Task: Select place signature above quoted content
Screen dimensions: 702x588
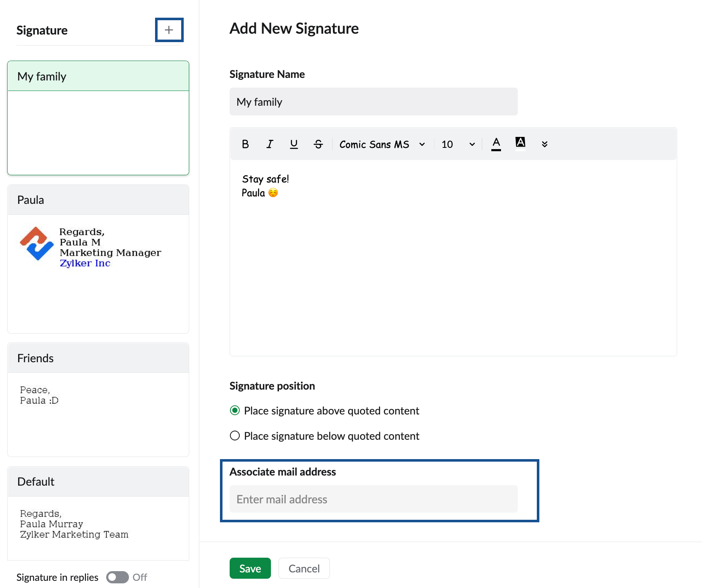Action: click(x=235, y=410)
